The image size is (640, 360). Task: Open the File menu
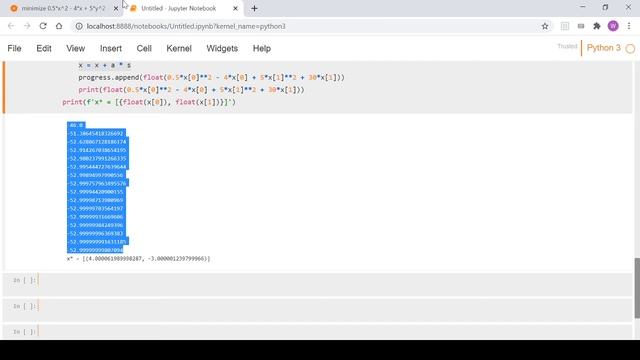pyautogui.click(x=14, y=49)
